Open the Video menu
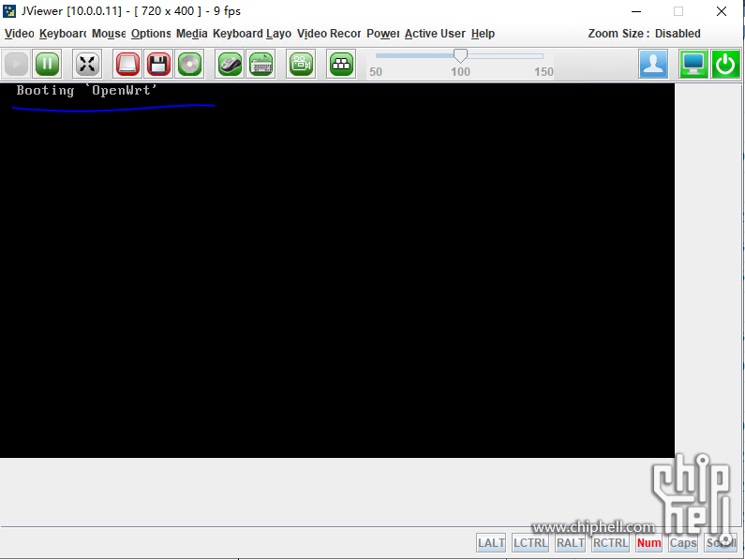Image resolution: width=745 pixels, height=560 pixels. [x=20, y=34]
